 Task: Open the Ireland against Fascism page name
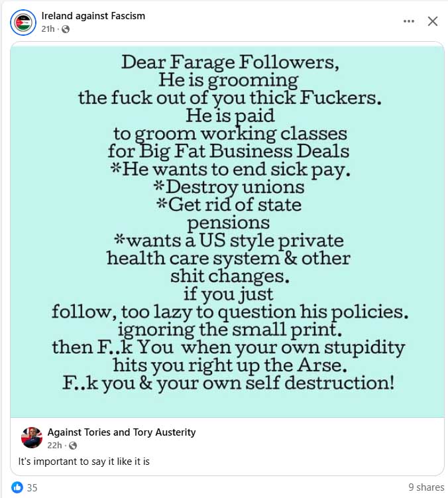coord(93,15)
